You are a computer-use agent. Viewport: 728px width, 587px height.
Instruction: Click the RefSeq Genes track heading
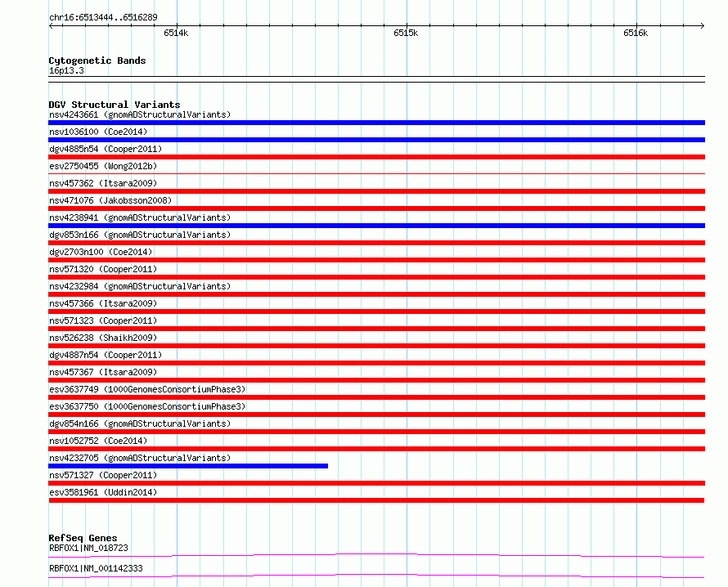click(83, 538)
